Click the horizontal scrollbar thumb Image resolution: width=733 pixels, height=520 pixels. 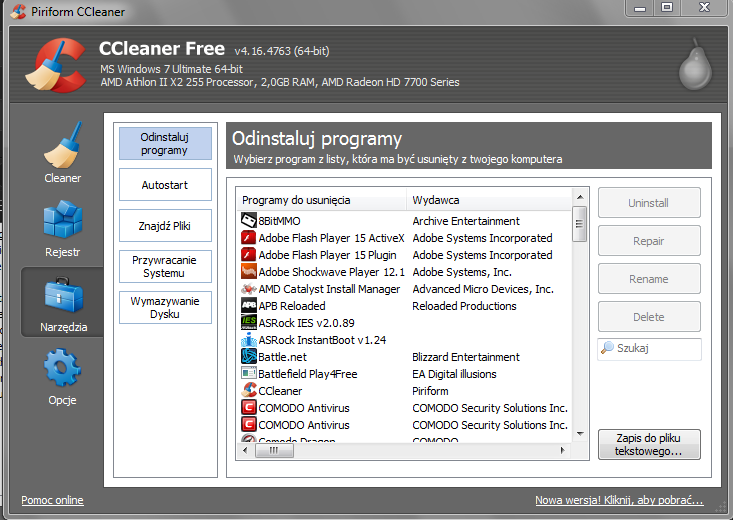pyautogui.click(x=274, y=450)
